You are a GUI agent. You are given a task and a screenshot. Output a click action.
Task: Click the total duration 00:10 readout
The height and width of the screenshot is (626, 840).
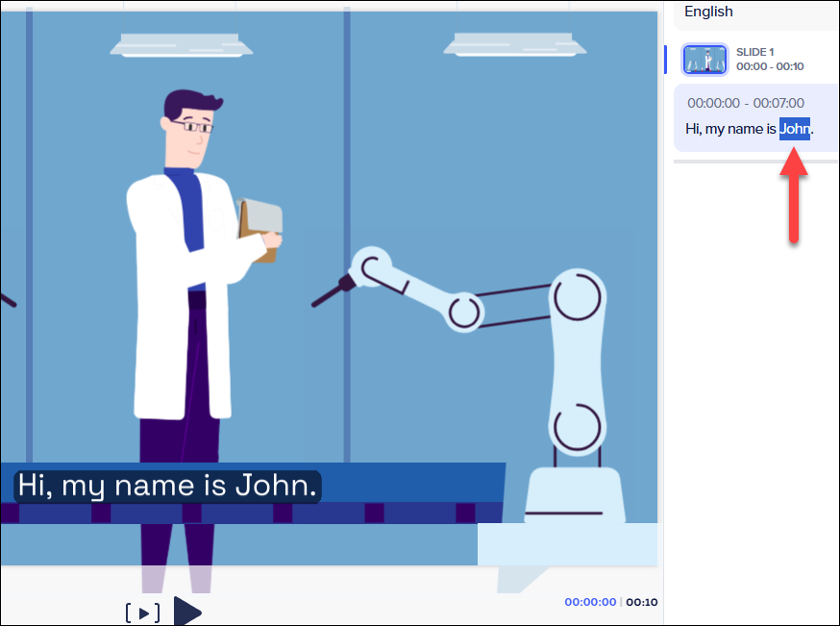pyautogui.click(x=642, y=602)
